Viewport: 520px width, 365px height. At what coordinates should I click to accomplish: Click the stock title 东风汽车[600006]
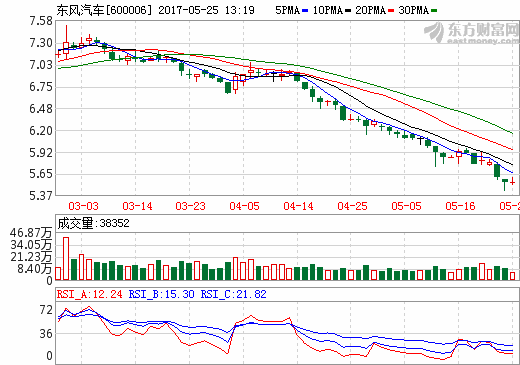[x=104, y=10]
